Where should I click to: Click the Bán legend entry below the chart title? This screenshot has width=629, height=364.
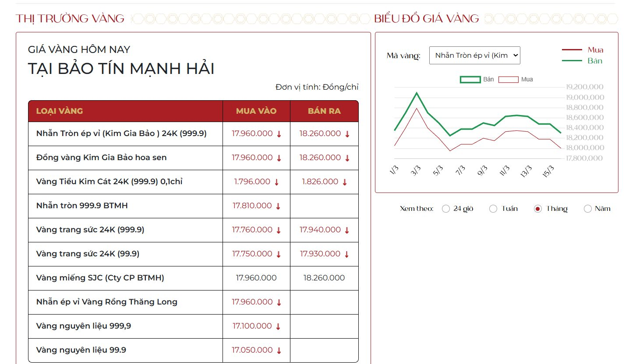point(489,79)
